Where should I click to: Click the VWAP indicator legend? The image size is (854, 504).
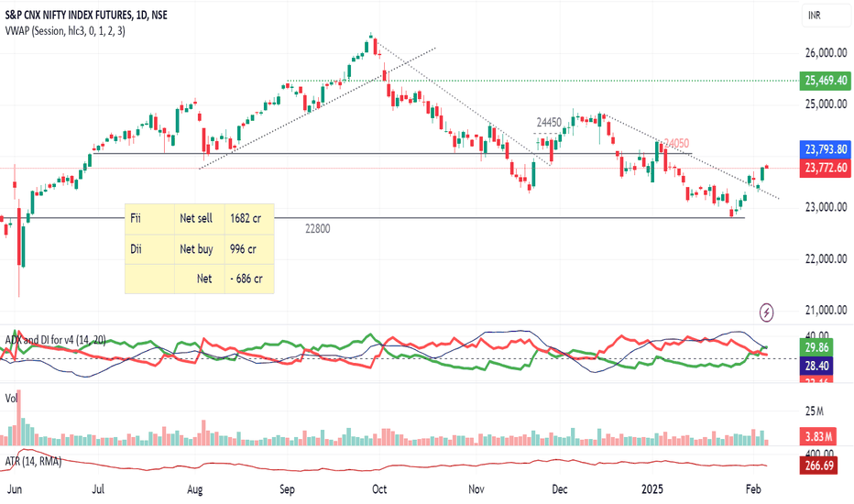tap(65, 31)
